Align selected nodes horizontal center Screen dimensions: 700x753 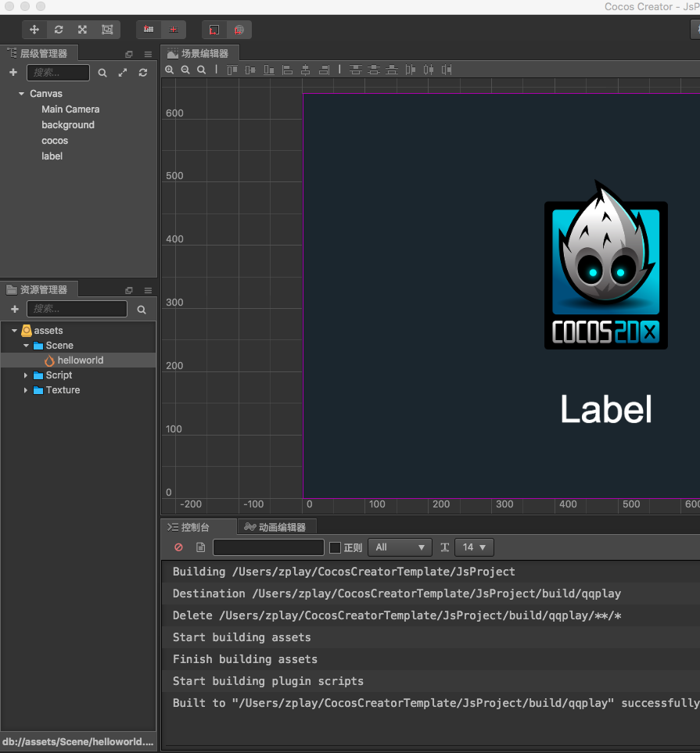[306, 70]
